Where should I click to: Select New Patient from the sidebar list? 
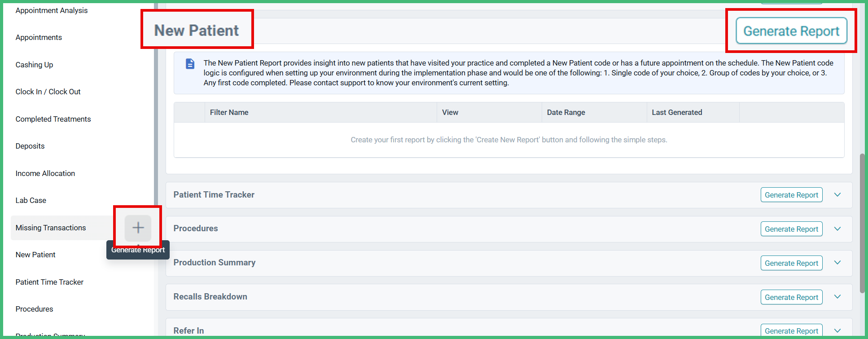pyautogui.click(x=35, y=255)
